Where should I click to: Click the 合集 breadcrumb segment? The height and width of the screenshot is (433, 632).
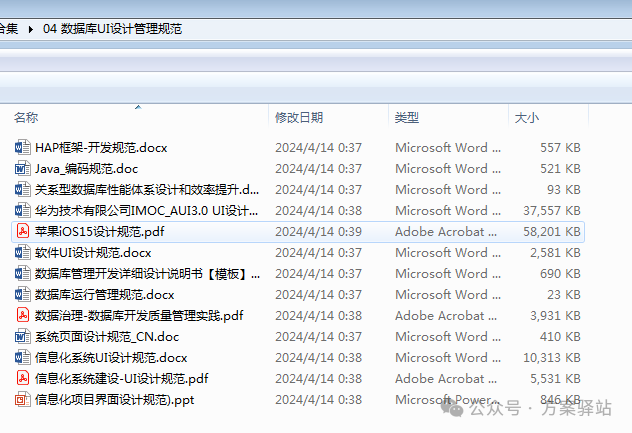coord(9,29)
